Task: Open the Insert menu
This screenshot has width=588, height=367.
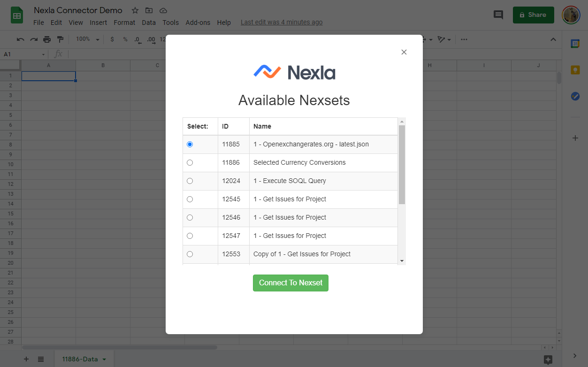Action: point(99,23)
